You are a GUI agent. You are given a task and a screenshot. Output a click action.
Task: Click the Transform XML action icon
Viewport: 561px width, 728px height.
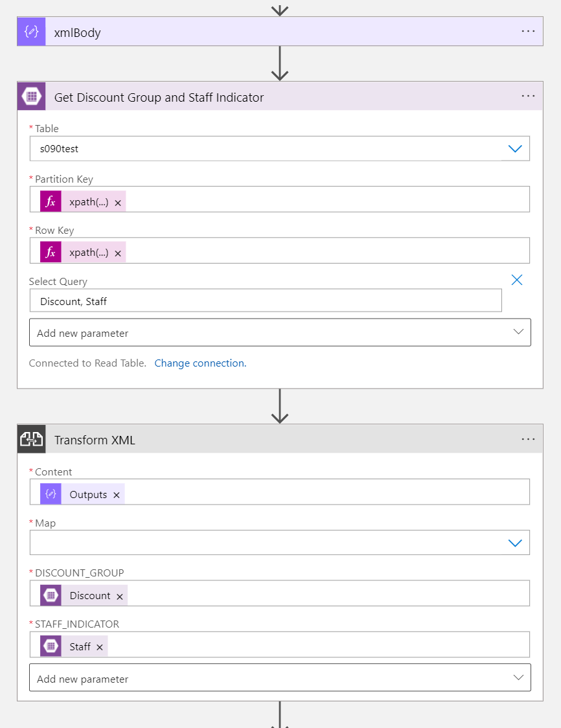[x=31, y=440]
